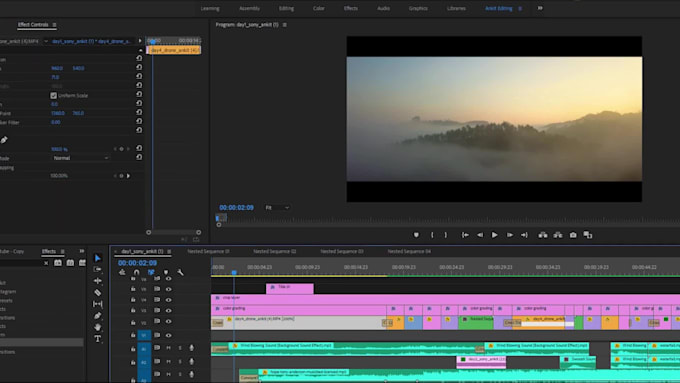Image resolution: width=680 pixels, height=383 pixels.
Task: Open the source clip dropdown in Effect Controls
Action: coord(46,41)
